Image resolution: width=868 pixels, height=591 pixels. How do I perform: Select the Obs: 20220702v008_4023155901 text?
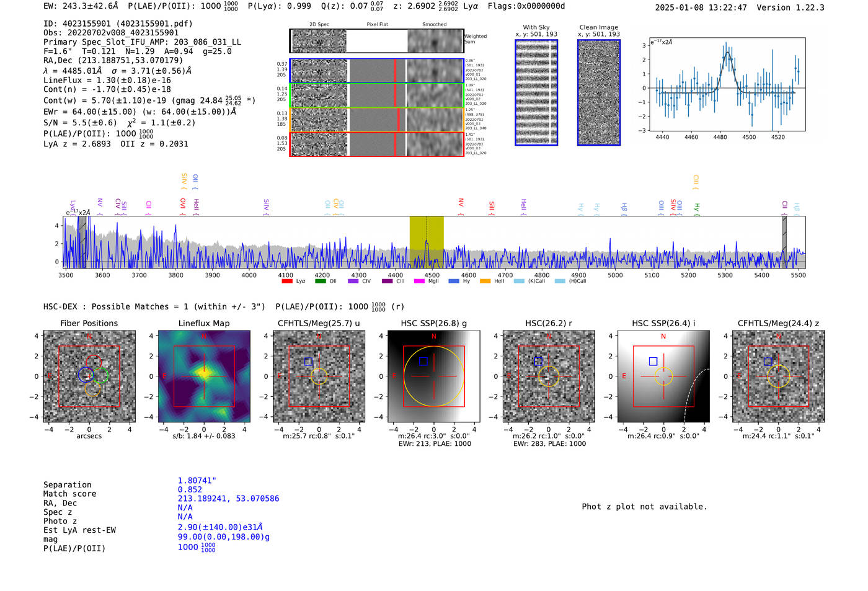111,33
